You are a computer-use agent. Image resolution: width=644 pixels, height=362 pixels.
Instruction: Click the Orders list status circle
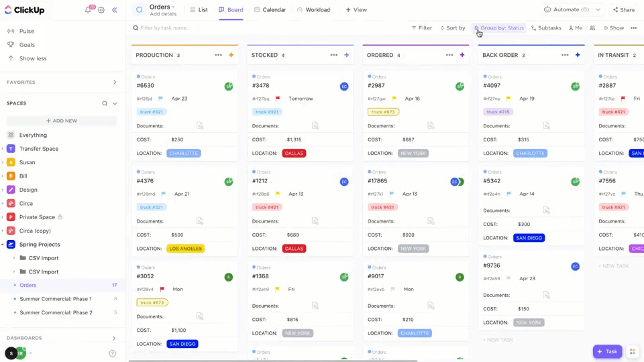pos(140,9)
